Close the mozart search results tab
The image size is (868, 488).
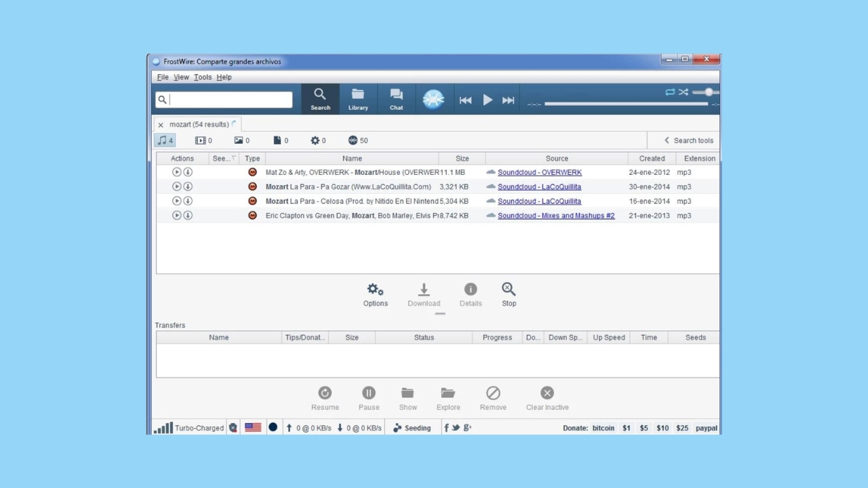pos(161,125)
